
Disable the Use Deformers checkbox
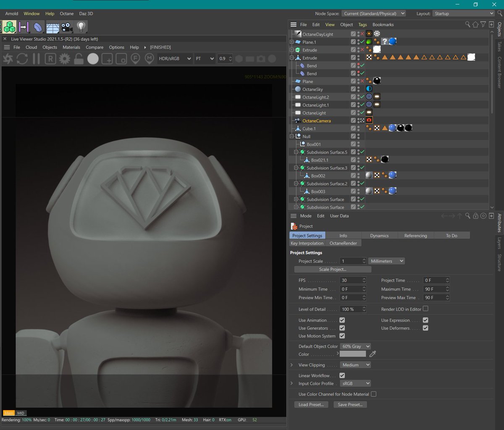[x=425, y=328]
